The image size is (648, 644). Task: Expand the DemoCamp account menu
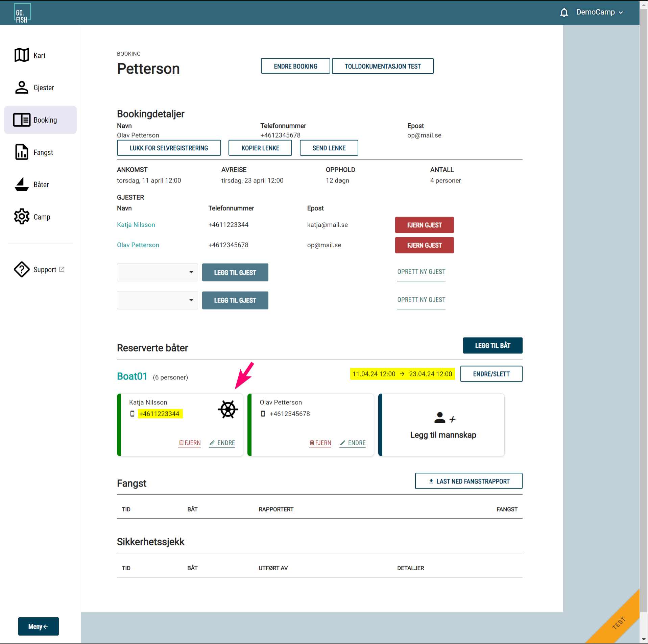pos(599,12)
